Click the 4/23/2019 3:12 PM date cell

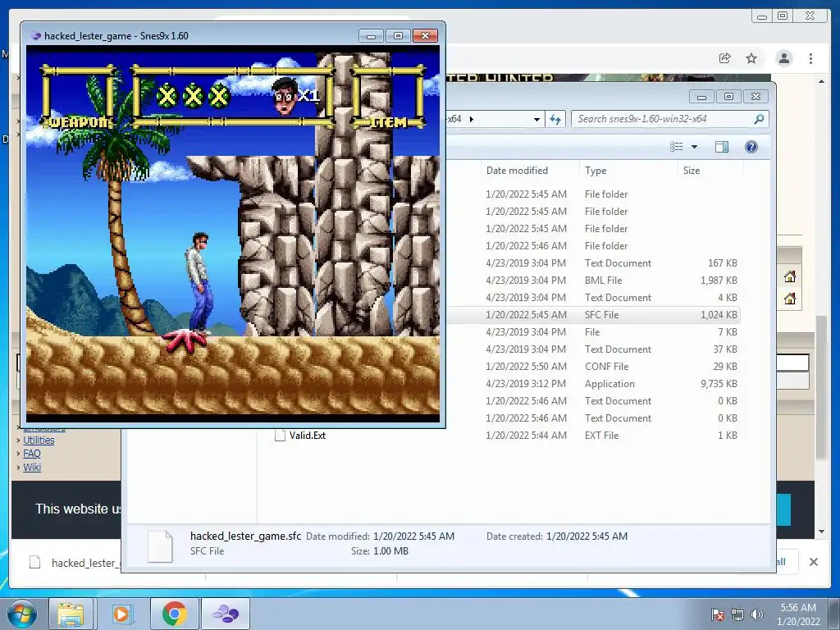(526, 384)
